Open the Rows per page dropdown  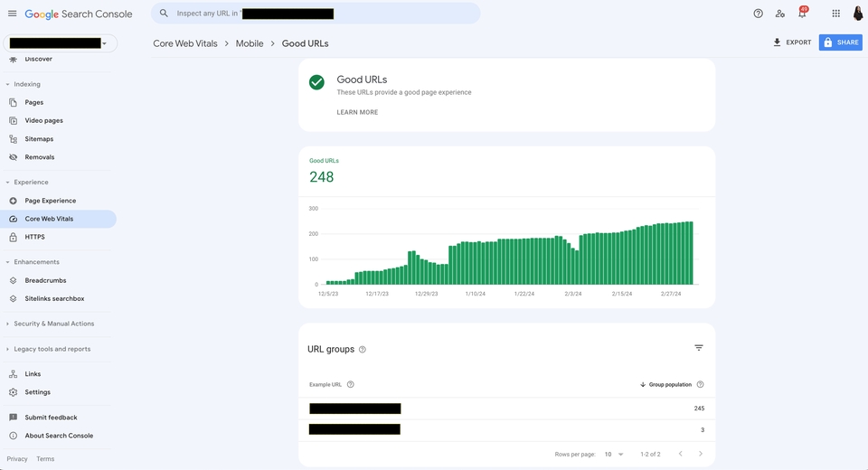tap(615, 454)
